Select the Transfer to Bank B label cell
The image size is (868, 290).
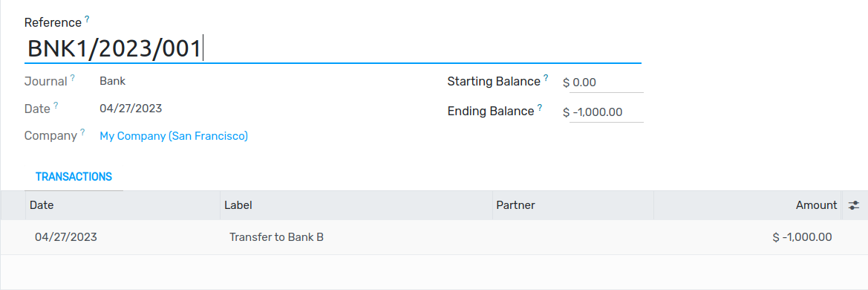point(356,237)
